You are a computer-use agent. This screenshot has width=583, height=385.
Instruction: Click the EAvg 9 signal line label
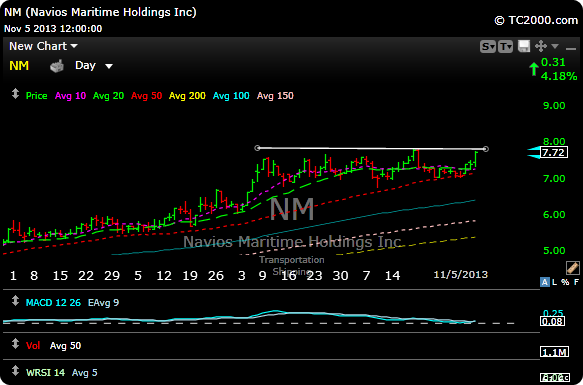click(x=103, y=303)
